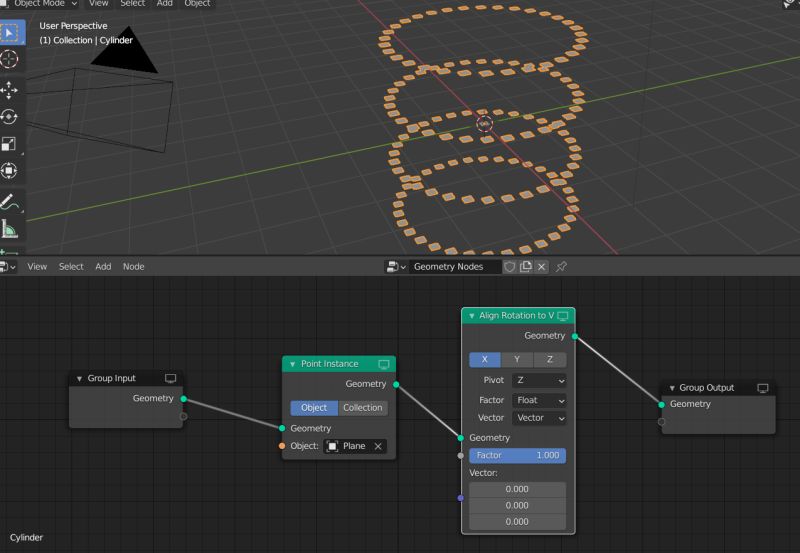Open the Geometry Nodes node tree browser icon
Viewport: 800px width, 553px height.
pyautogui.click(x=396, y=266)
